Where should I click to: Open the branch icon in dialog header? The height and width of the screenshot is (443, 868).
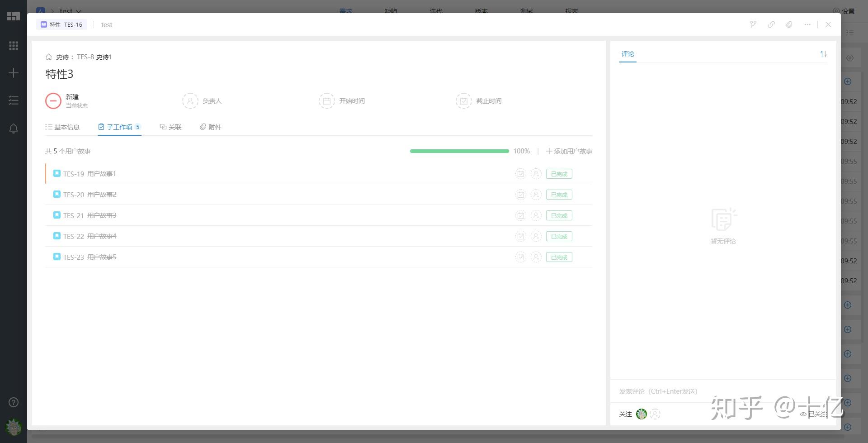click(753, 24)
